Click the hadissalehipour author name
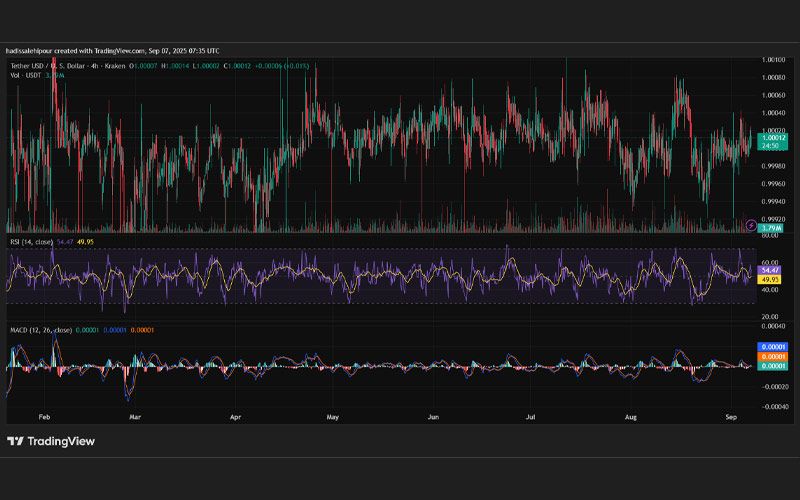 click(29, 51)
